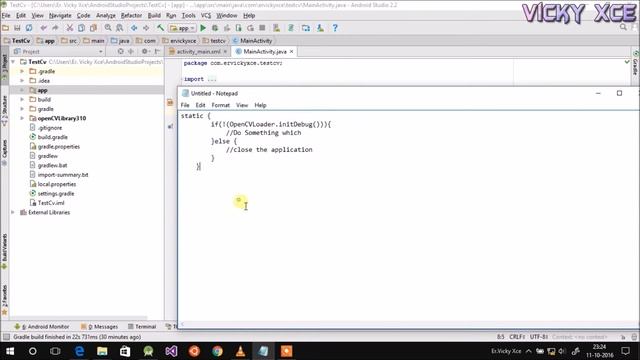
Task: Select local.properties in project tree
Action: click(x=57, y=184)
